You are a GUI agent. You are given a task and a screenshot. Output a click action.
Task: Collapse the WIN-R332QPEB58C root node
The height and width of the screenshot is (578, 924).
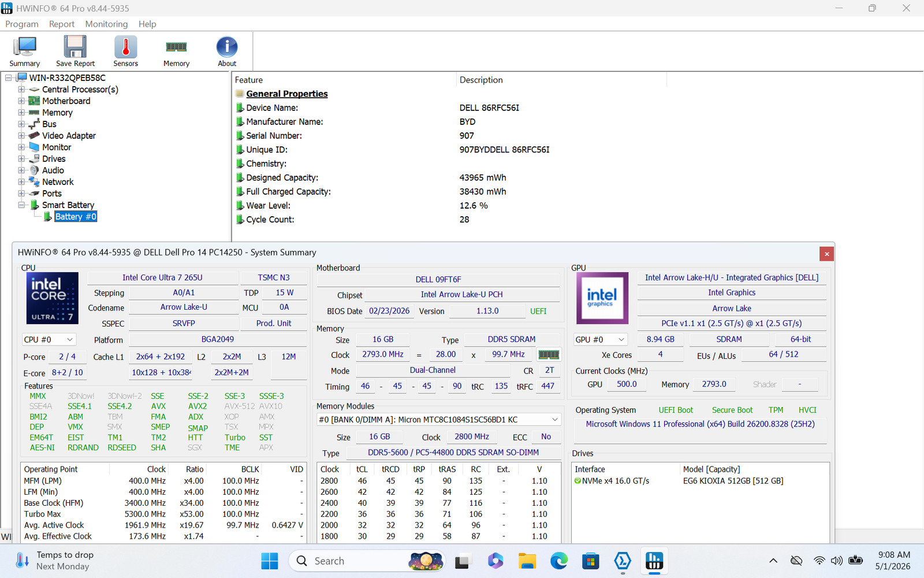click(9, 78)
